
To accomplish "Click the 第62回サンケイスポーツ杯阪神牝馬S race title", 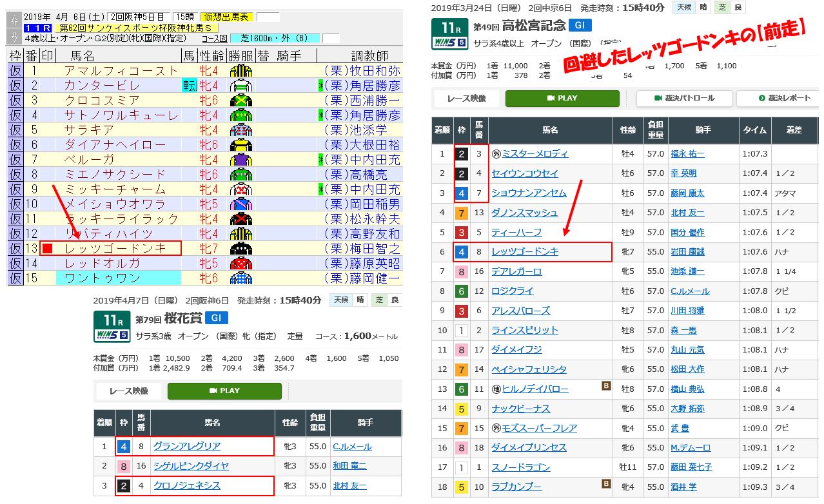I will coord(137,28).
